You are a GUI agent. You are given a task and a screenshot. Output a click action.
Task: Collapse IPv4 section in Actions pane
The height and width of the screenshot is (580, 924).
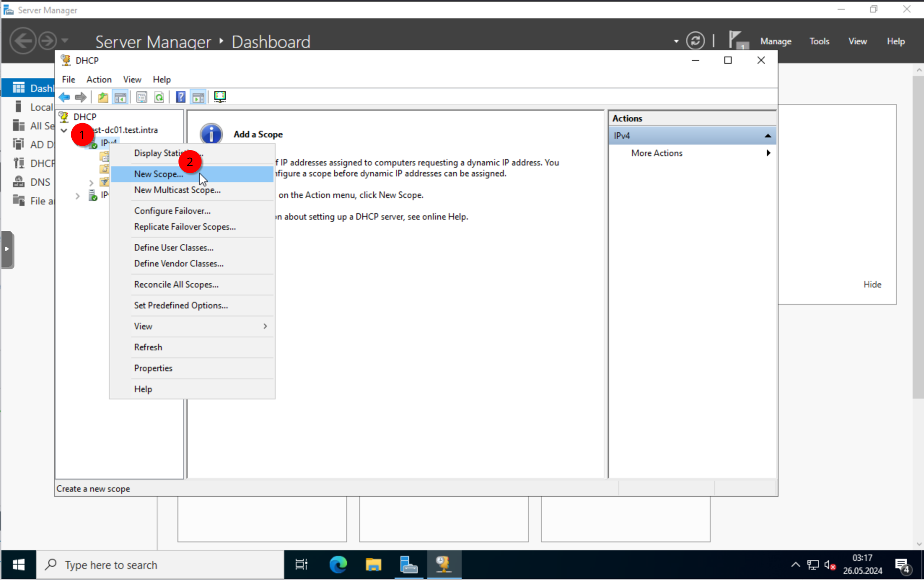(768, 136)
